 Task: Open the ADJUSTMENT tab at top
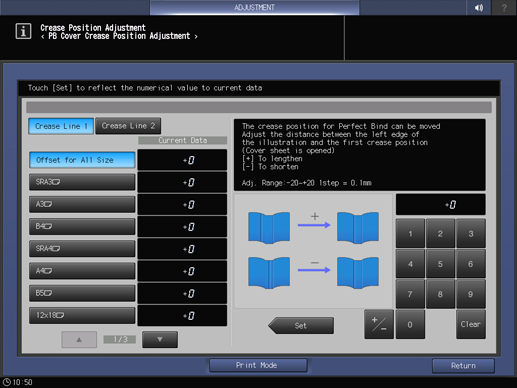pos(254,7)
